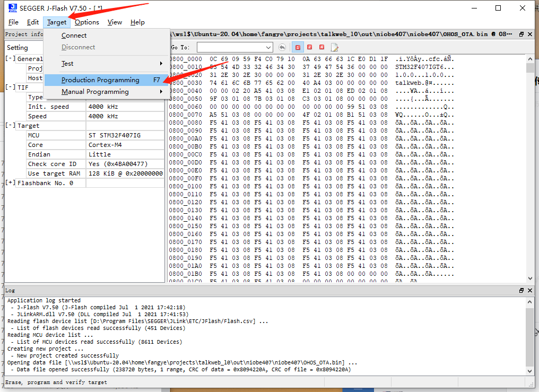Click the Go To back arrow icon
Screen dimensions: 539x392
282,47
